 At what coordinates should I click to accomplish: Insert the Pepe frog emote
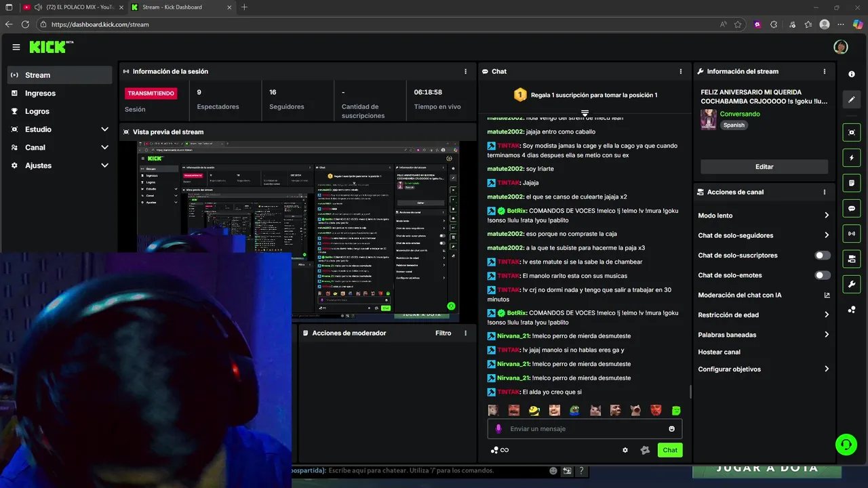point(574,410)
